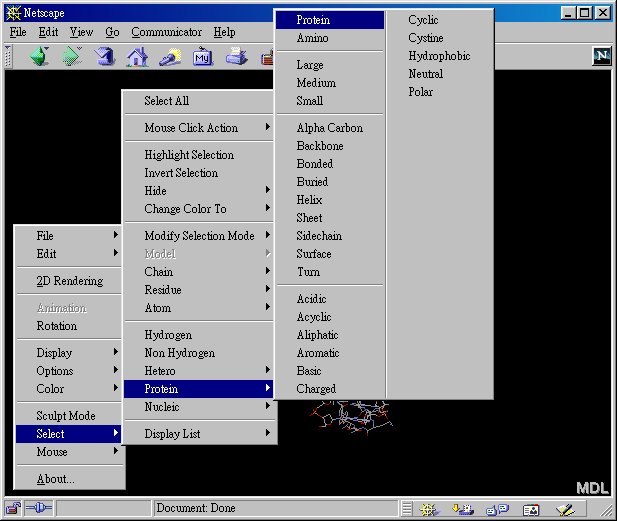
Task: Expand the Chain submenu
Action: (x=199, y=272)
